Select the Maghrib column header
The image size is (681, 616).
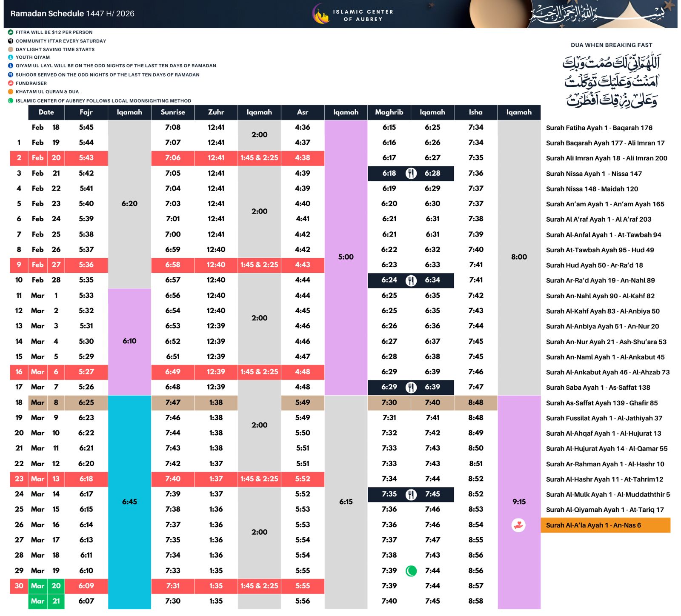[x=389, y=112]
